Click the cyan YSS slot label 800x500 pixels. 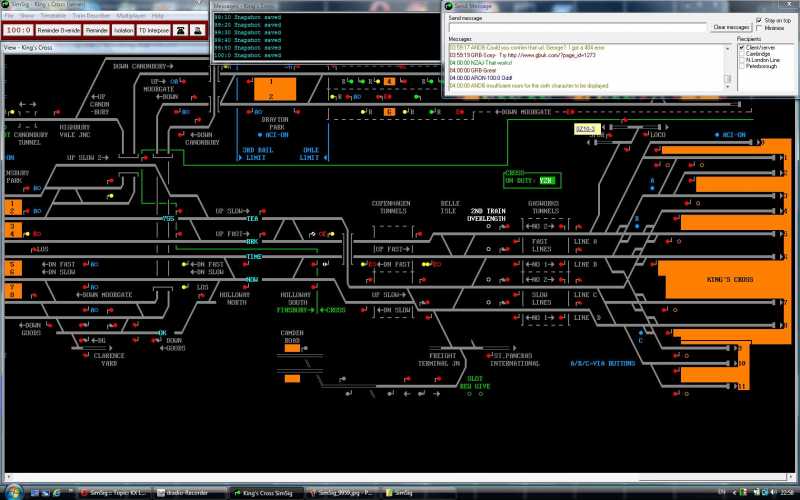(168, 218)
